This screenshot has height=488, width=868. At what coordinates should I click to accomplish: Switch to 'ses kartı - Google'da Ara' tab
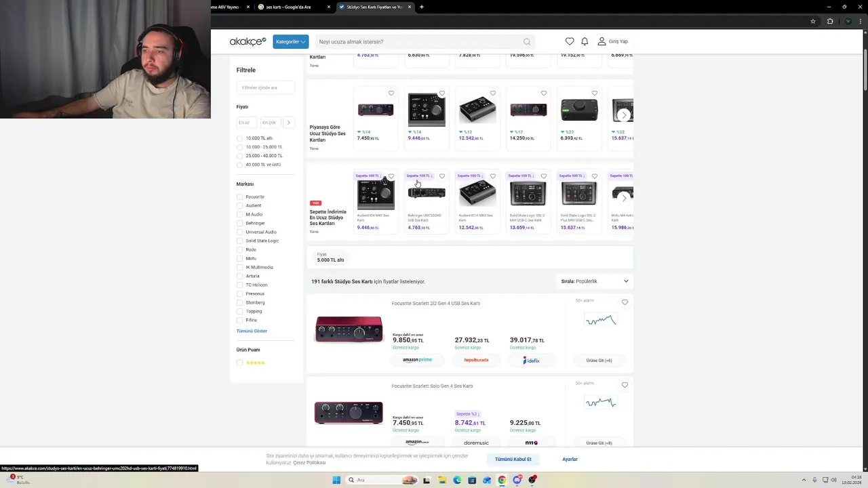pos(293,7)
